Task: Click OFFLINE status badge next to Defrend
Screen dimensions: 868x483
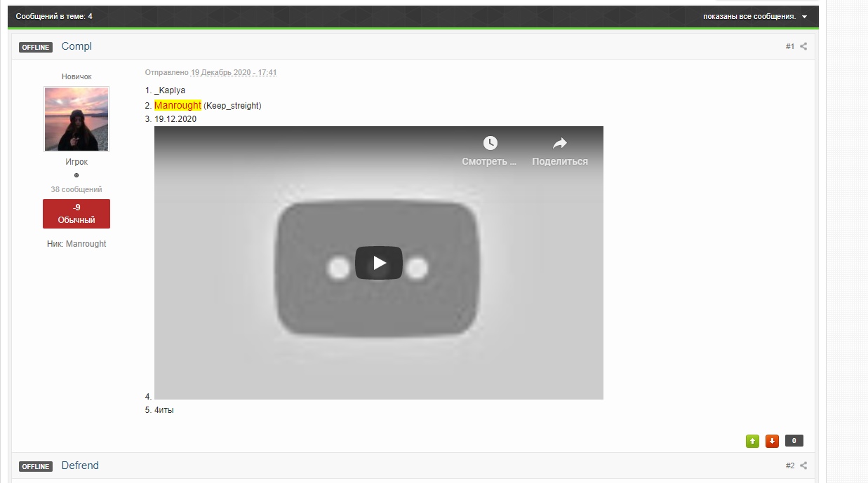Action: [x=36, y=467]
